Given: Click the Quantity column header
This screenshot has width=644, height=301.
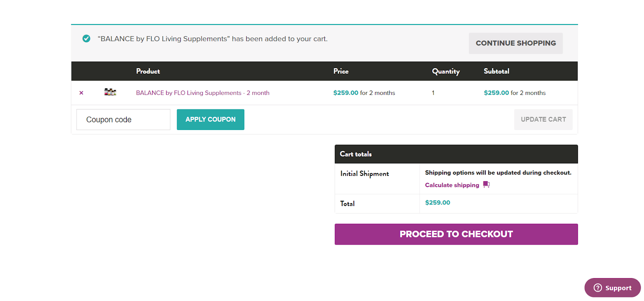Looking at the screenshot, I should [446, 71].
